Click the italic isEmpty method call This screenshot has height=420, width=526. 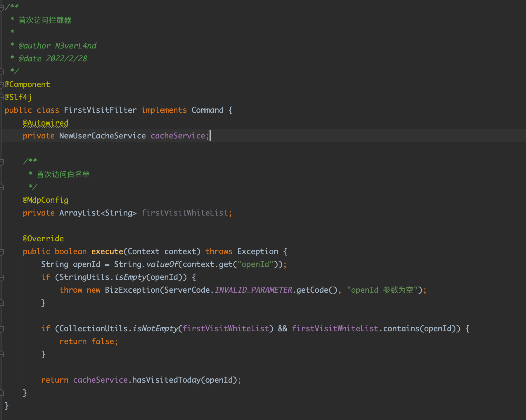pyautogui.click(x=130, y=277)
